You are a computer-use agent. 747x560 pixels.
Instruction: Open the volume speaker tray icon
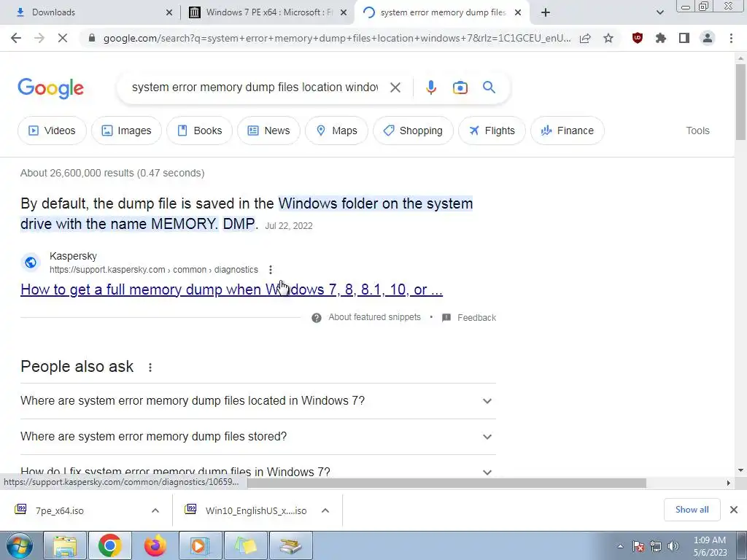coord(673,546)
